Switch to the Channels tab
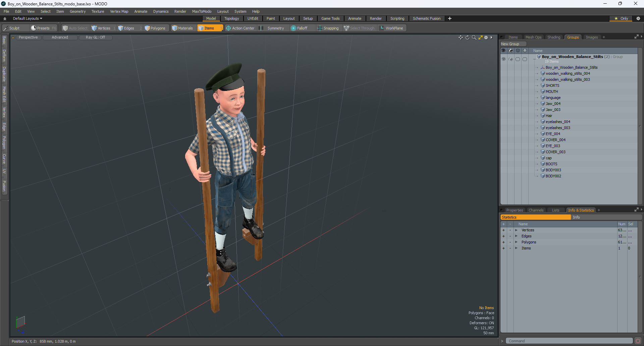The height and width of the screenshot is (346, 644). click(536, 210)
